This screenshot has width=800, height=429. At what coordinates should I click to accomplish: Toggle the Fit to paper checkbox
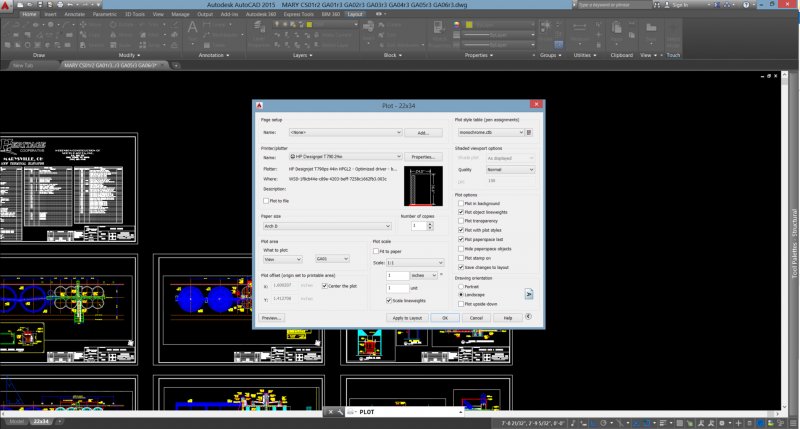376,251
